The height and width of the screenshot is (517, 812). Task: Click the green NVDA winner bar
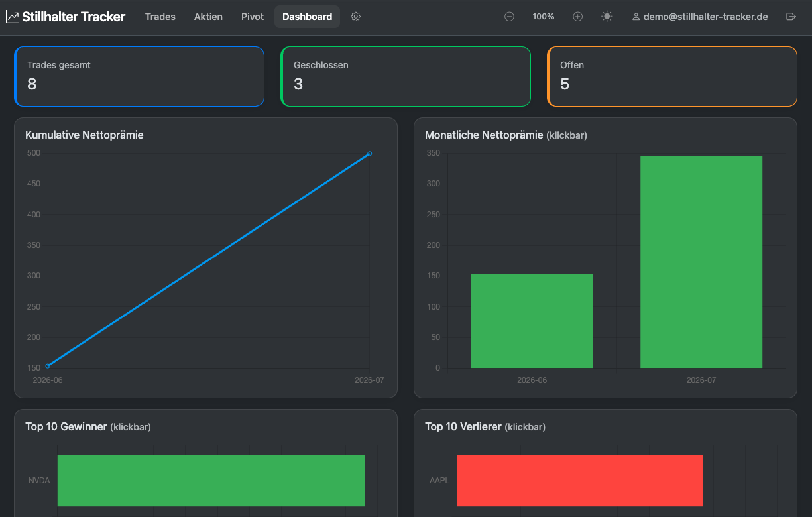[x=211, y=481]
